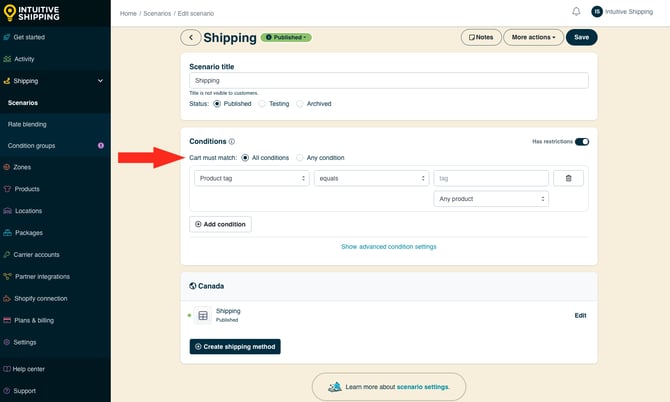Screen dimensions: 670x402
Task: Click the Products shirt icon
Action: [7, 189]
